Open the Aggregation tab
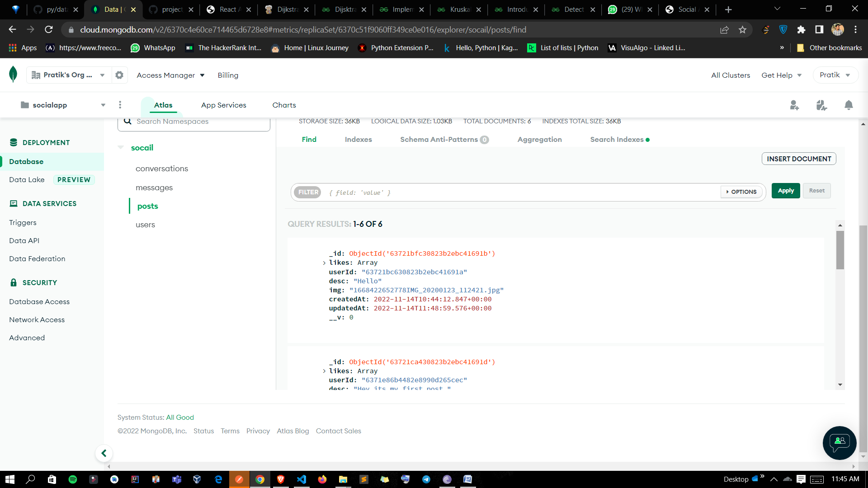 tap(539, 139)
